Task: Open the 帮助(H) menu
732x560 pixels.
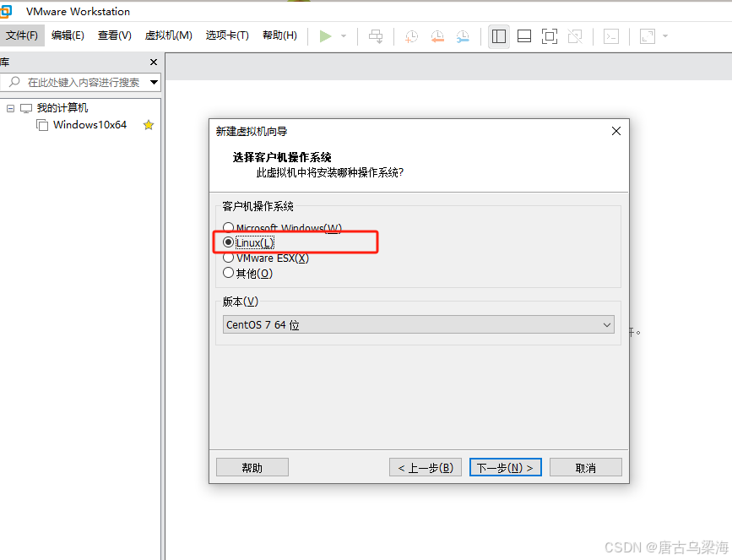Action: [279, 35]
